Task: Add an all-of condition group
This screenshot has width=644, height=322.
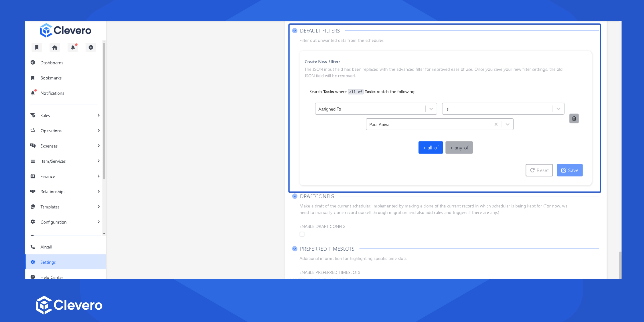Action: (x=430, y=148)
